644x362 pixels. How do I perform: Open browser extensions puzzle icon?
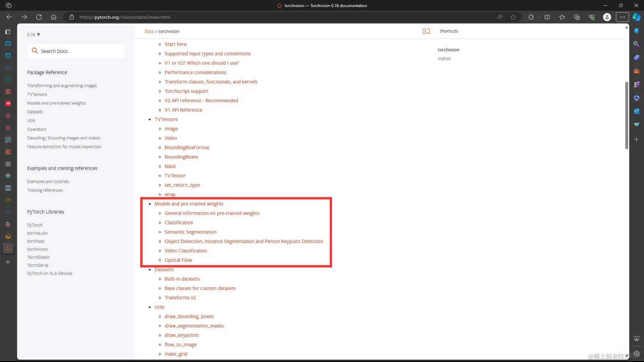click(531, 17)
